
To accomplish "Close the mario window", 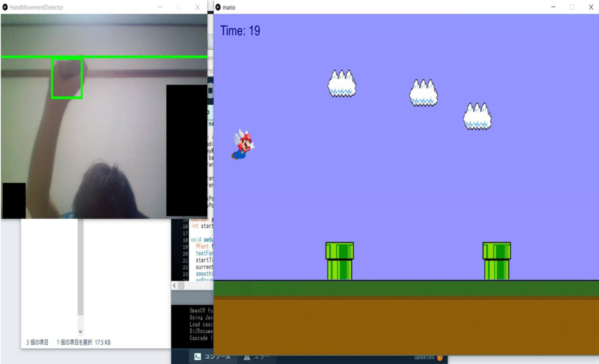I will tap(590, 7).
